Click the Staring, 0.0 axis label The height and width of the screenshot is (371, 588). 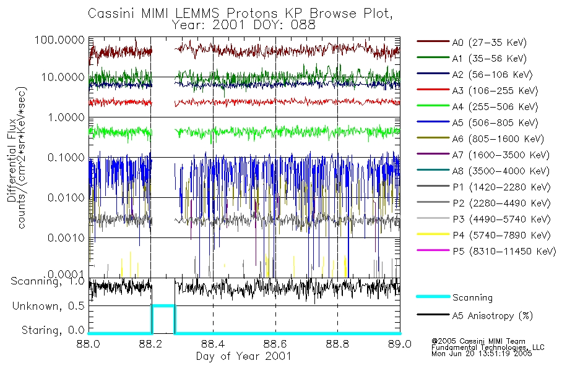53,330
